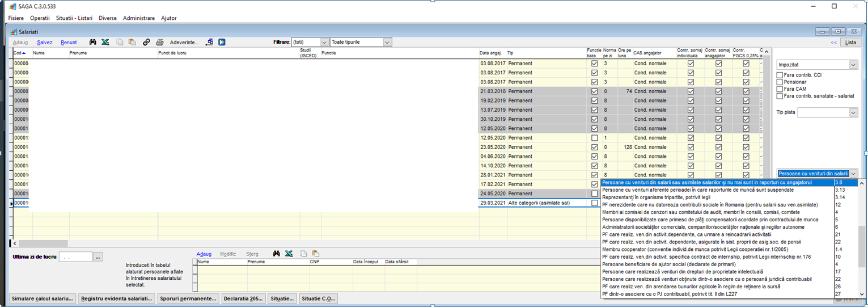The height and width of the screenshot is (307, 868).
Task: Click paste icon above dependents table
Action: (x=315, y=254)
